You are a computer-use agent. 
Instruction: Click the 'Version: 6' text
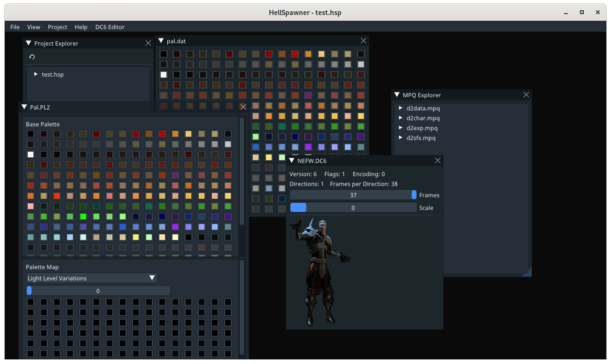303,174
